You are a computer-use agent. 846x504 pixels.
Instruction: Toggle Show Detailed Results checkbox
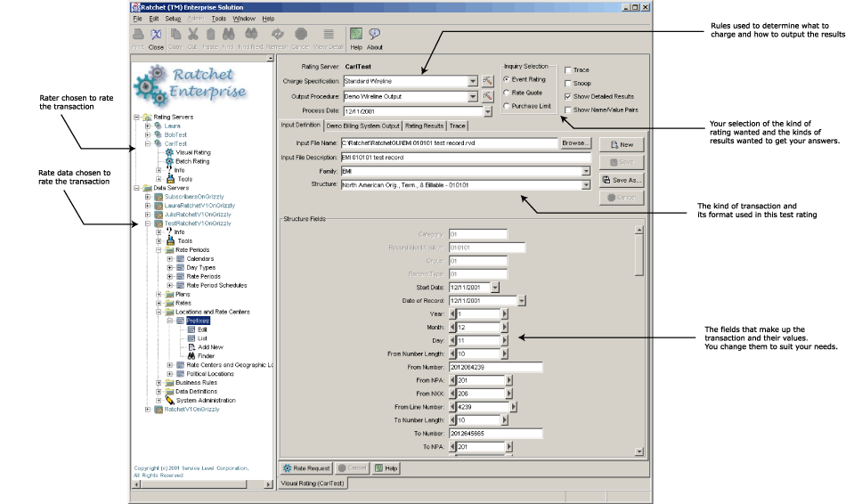(x=567, y=96)
